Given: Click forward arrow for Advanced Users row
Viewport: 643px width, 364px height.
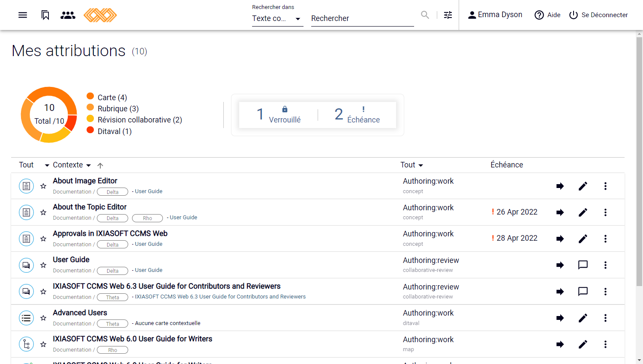Looking at the screenshot, I should 560,318.
